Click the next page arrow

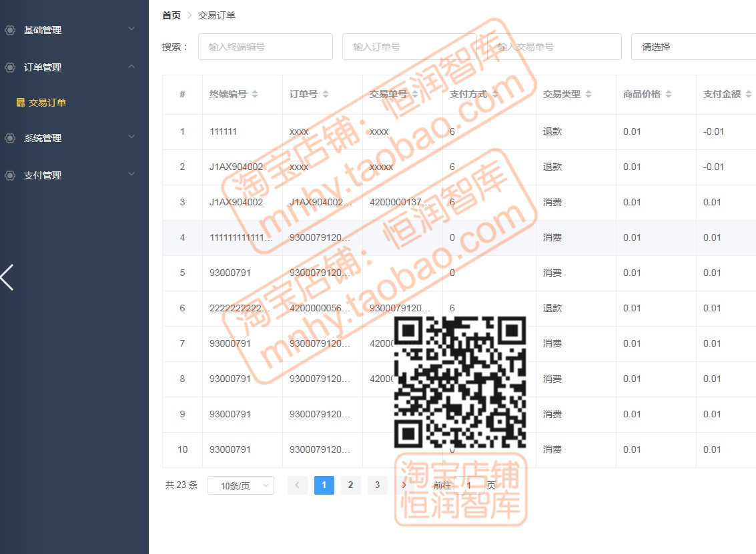click(x=403, y=485)
